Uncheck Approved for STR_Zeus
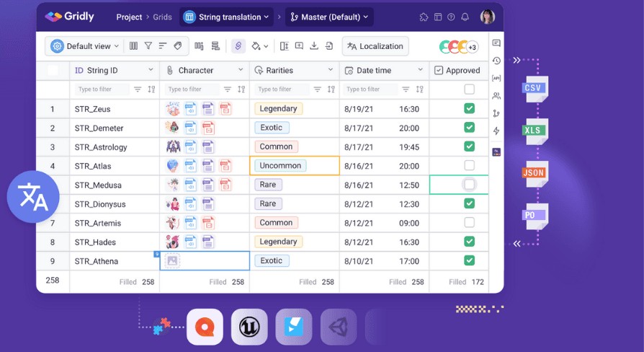The image size is (644, 352). pos(469,109)
